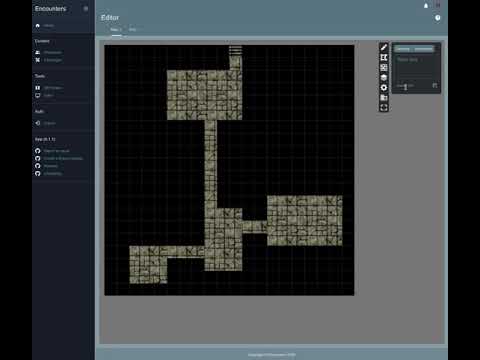
Task: Click the Encounters app title
Action: point(50,9)
